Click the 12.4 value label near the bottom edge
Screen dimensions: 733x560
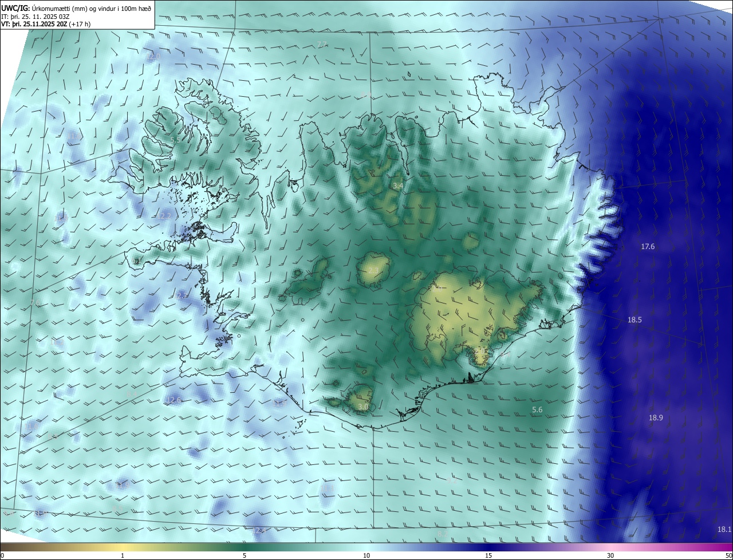pos(258,531)
